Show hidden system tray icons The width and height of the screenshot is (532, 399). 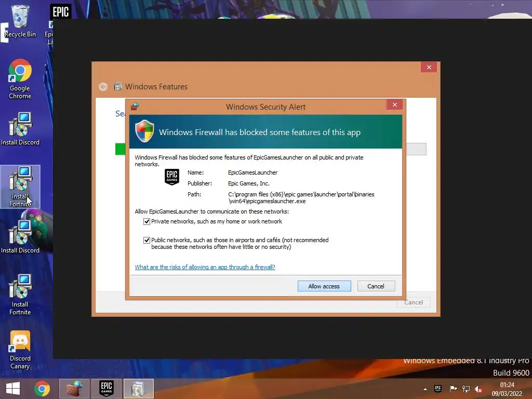(x=425, y=389)
